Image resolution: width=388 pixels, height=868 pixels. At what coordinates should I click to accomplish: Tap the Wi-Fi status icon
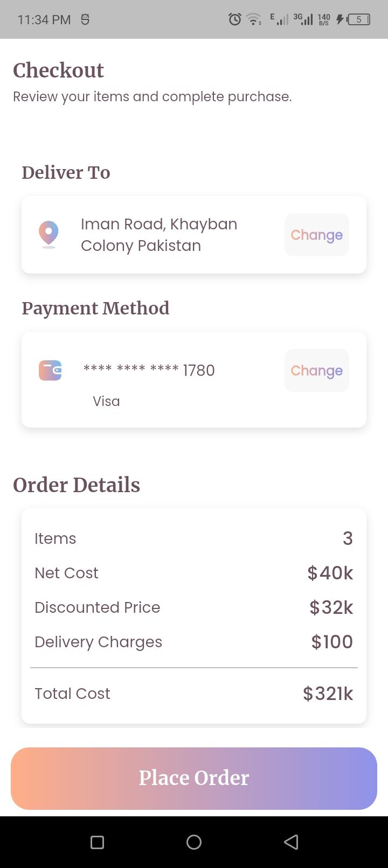253,20
